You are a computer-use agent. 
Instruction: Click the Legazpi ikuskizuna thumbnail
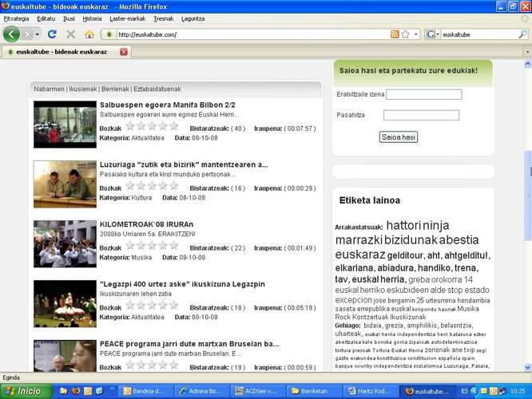pyautogui.click(x=65, y=303)
